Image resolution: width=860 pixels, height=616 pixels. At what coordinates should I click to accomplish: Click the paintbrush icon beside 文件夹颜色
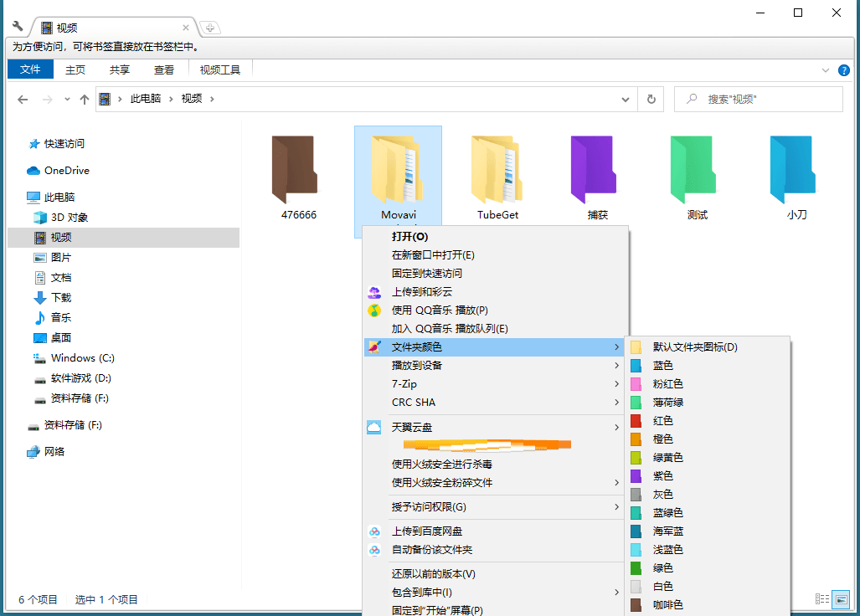click(x=375, y=346)
